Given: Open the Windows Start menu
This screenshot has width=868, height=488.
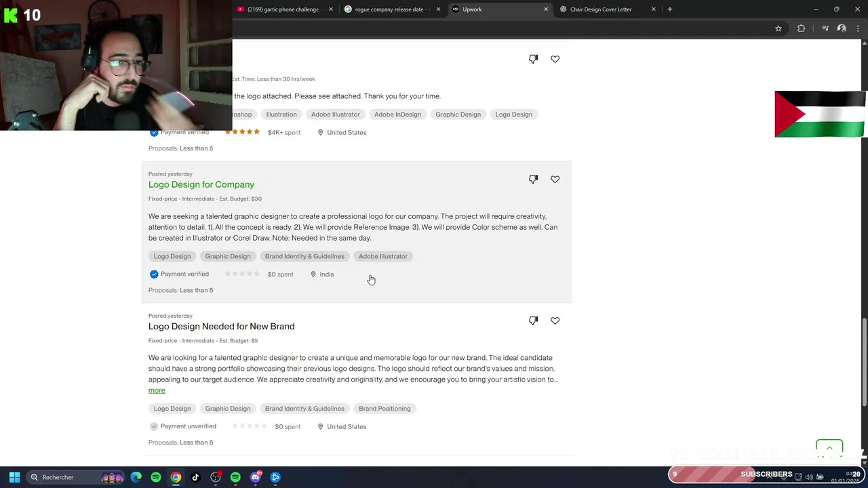Looking at the screenshot, I should 14,477.
